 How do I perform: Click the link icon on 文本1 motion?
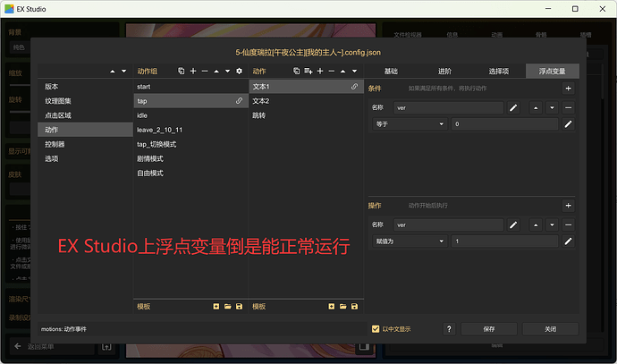tap(354, 86)
